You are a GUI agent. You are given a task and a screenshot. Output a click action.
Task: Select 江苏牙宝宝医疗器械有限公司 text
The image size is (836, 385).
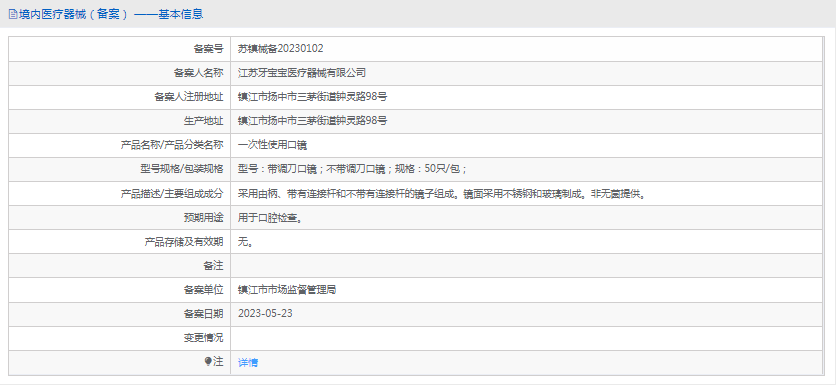click(302, 73)
